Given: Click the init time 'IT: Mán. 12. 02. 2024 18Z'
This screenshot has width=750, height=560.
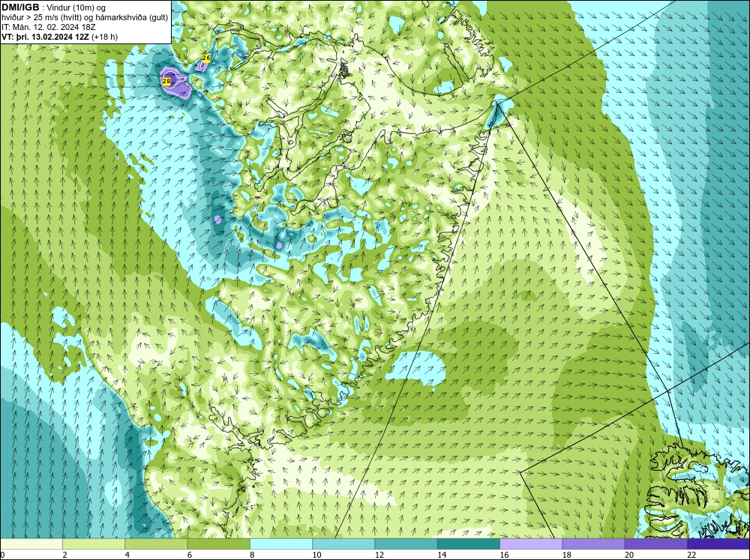Looking at the screenshot, I should point(48,27).
